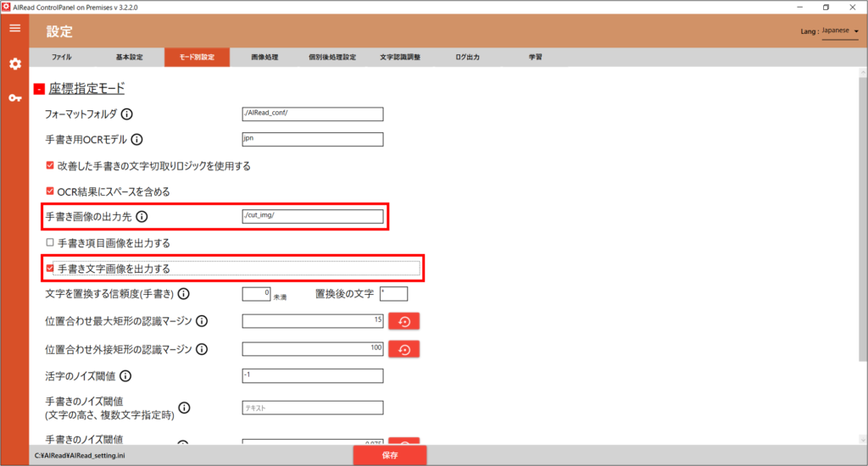Toggle 手書き文字画像を出力する checkbox
The width and height of the screenshot is (868, 466).
50,269
